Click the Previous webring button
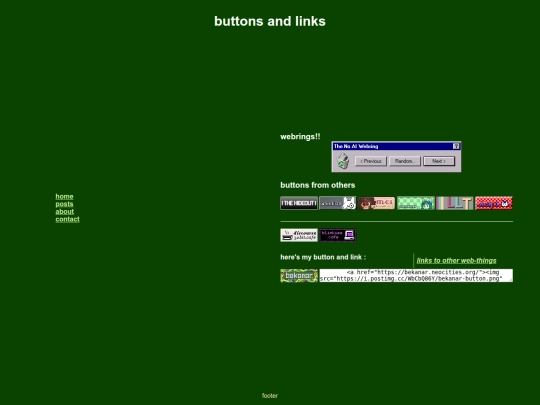 pos(371,161)
